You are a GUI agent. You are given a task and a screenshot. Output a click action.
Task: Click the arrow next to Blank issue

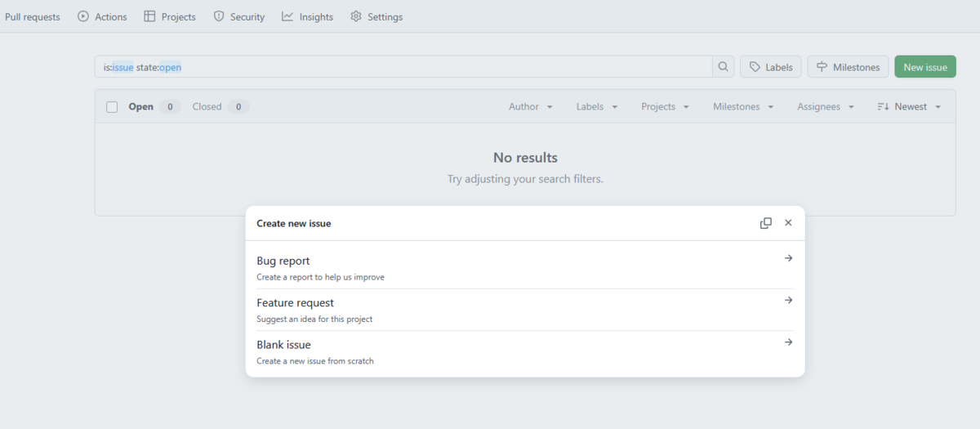pyautogui.click(x=788, y=342)
